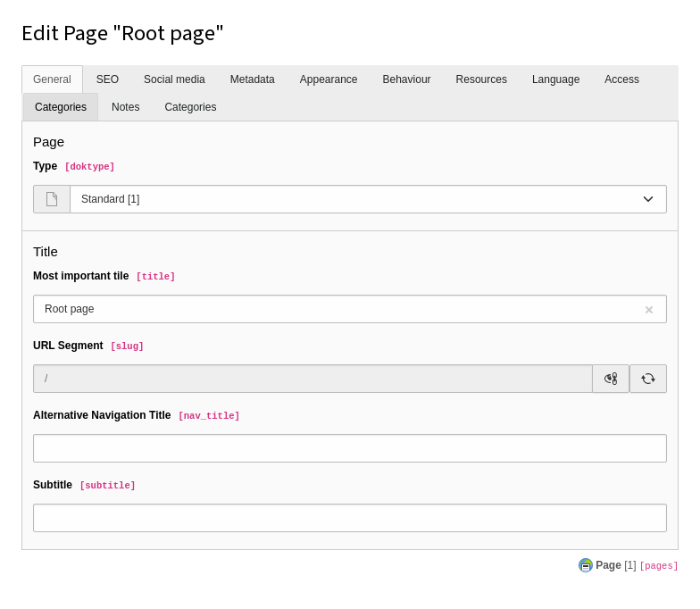Viewport: 700px width, 609px height.
Task: Recalculate the URL segment with the refresh icon
Action: (648, 379)
